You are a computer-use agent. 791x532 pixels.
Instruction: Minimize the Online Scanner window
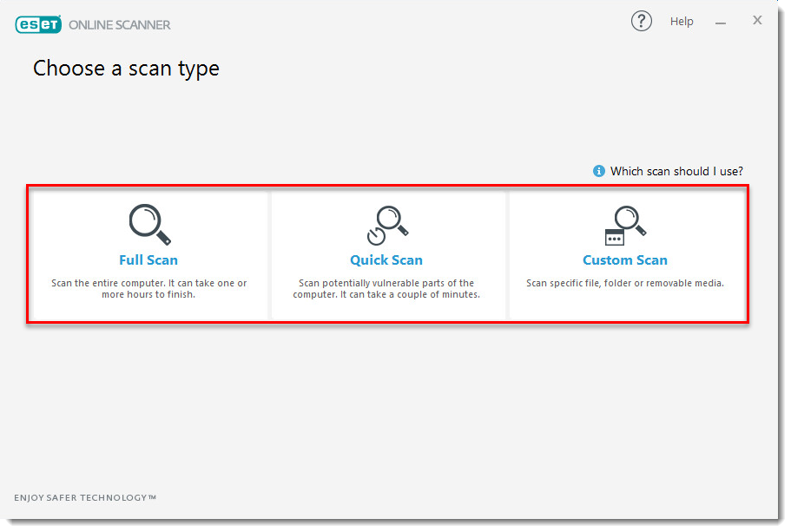[x=721, y=23]
